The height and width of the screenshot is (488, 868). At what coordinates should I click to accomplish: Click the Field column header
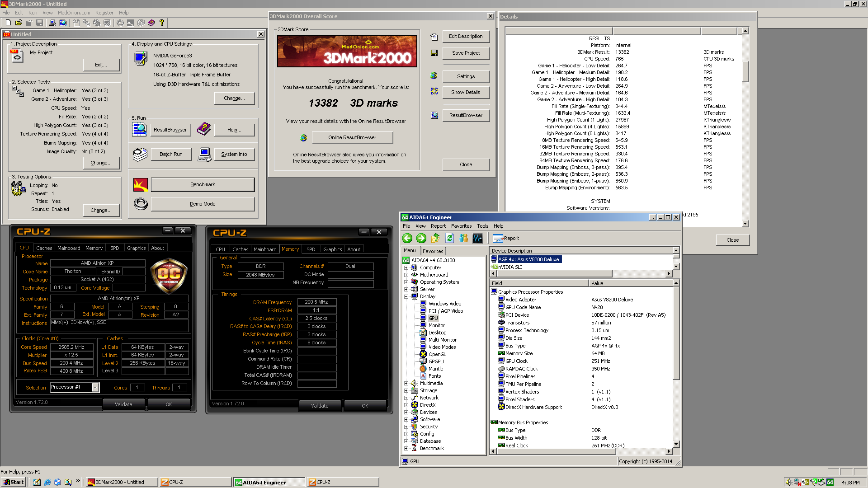coord(539,283)
